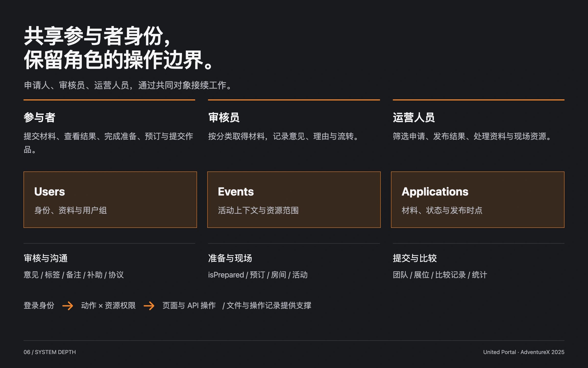The height and width of the screenshot is (368, 588).
Task: Click the heading 审核与沟通
Action: coord(46,258)
